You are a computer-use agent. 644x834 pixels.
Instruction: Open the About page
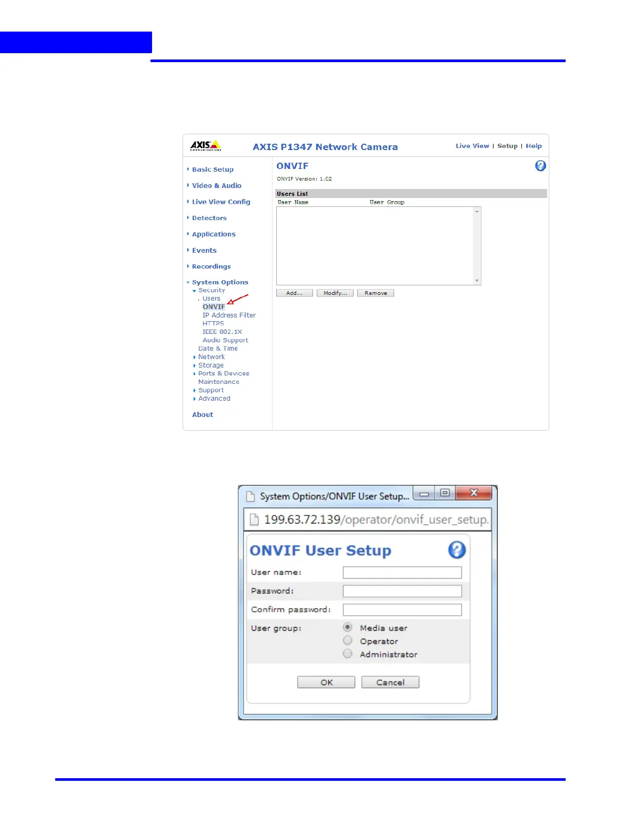tap(203, 415)
